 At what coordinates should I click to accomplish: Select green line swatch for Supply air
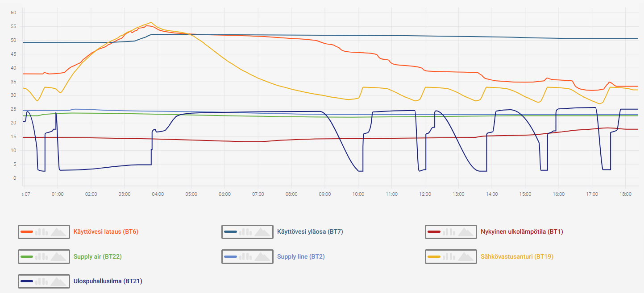27,256
